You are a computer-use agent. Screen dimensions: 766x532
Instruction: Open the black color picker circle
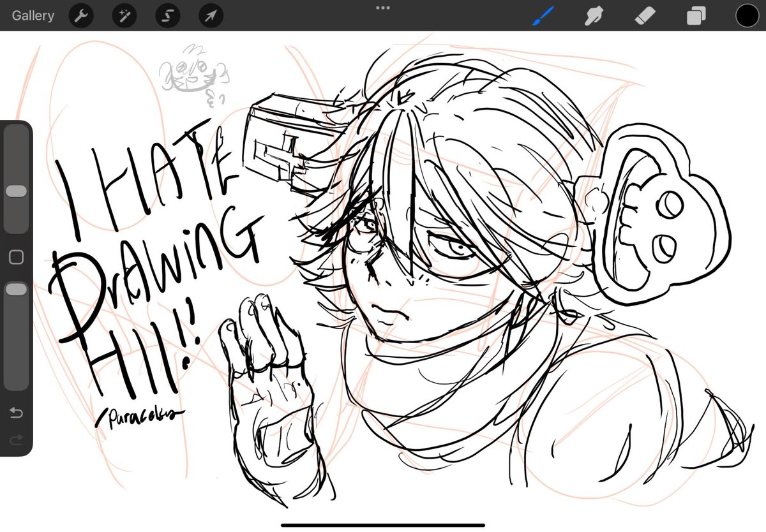pos(747,16)
